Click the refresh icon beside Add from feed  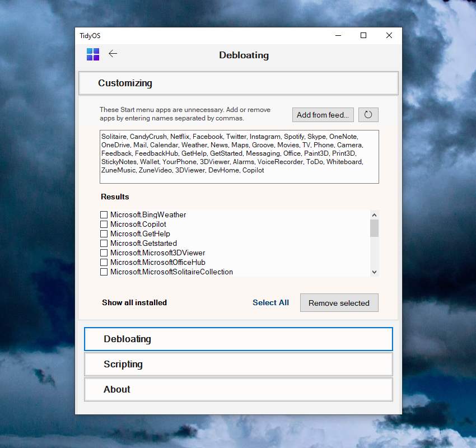coord(368,115)
